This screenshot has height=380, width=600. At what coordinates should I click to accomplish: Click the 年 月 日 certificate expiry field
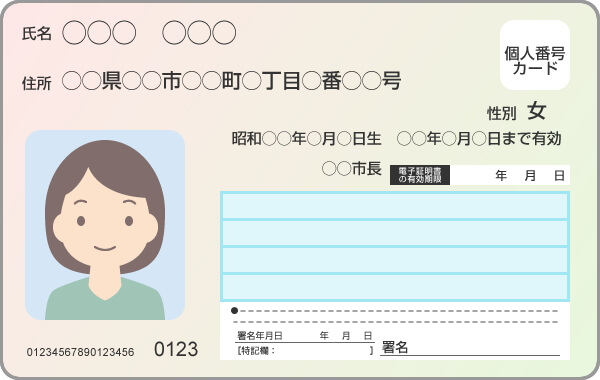(510, 175)
